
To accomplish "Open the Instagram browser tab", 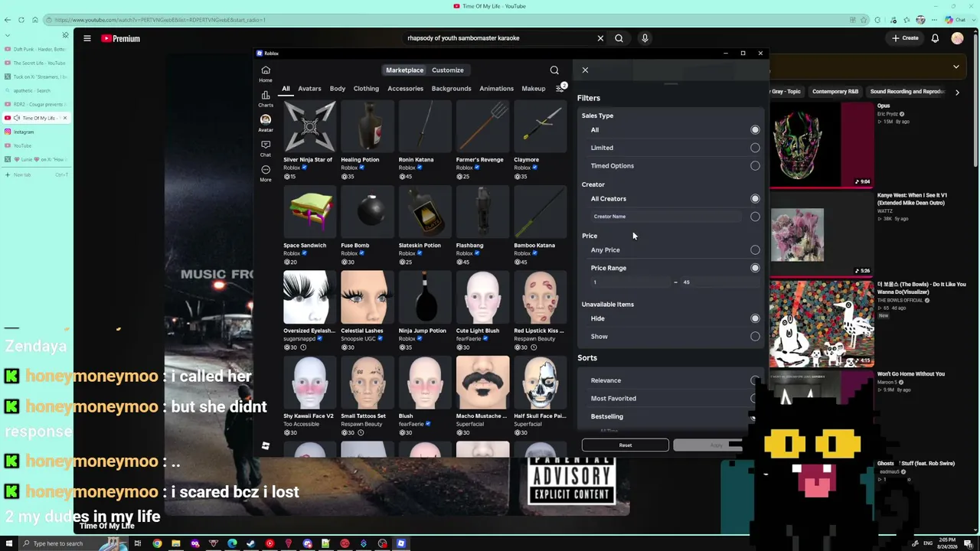I will click(35, 132).
